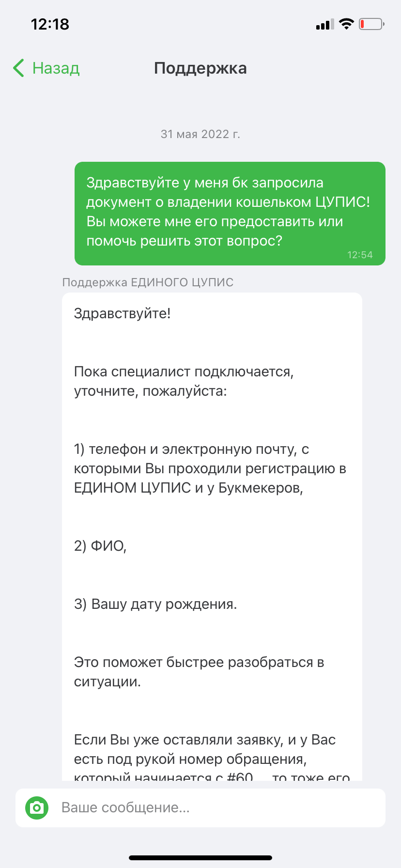
Task: Tap the low battery indicator icon
Action: pos(371,24)
